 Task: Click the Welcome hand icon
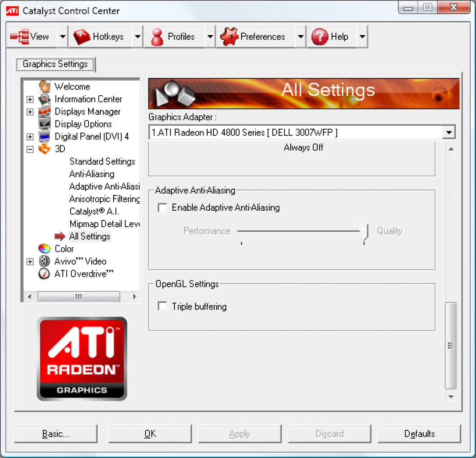coord(44,86)
